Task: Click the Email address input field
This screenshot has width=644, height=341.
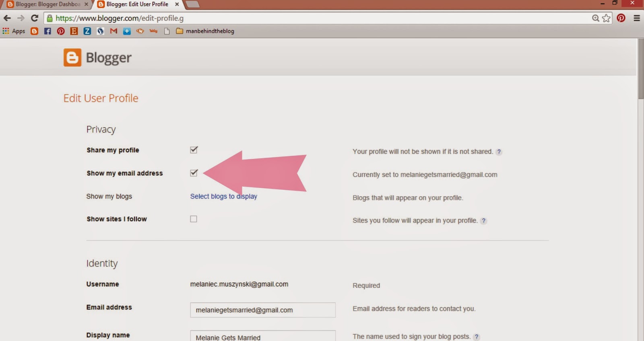Action: [x=263, y=310]
